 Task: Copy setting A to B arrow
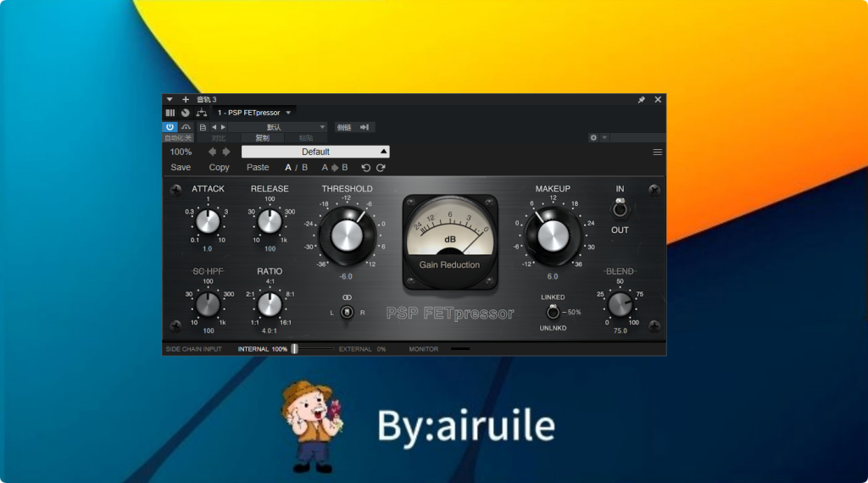pos(334,168)
